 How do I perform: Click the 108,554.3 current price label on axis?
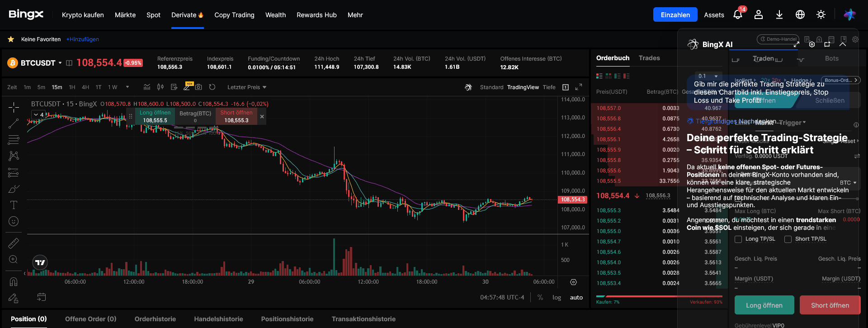point(572,200)
